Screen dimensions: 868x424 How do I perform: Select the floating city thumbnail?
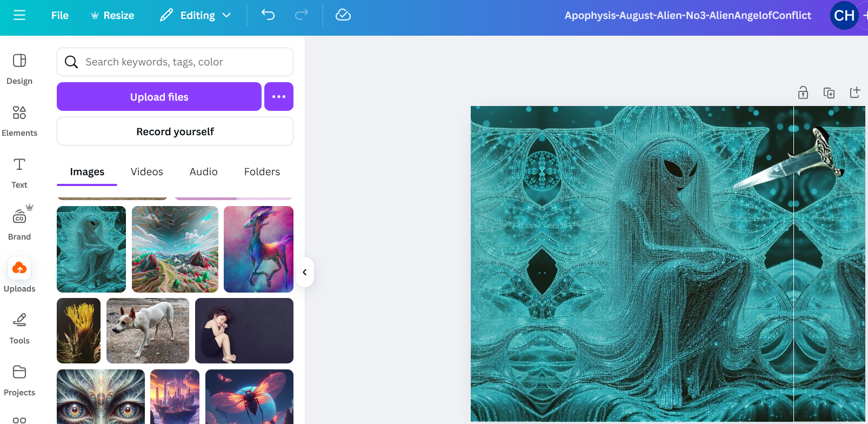(175, 396)
